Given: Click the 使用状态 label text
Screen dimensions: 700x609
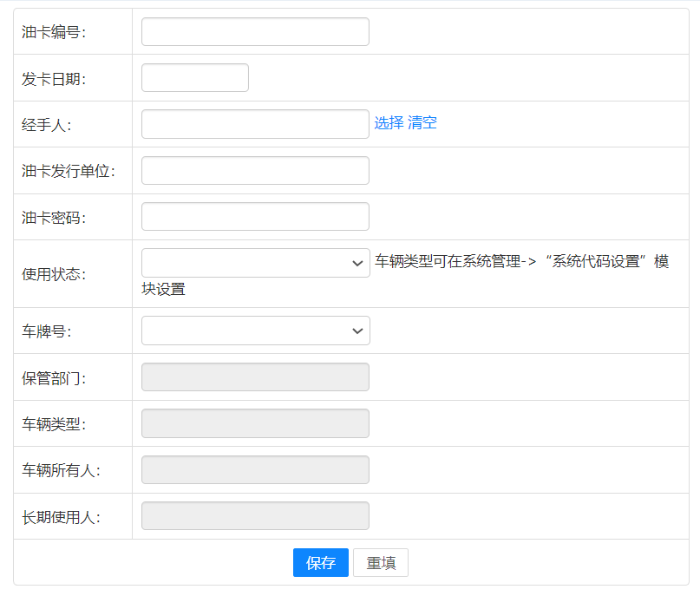Looking at the screenshot, I should click(x=54, y=274).
